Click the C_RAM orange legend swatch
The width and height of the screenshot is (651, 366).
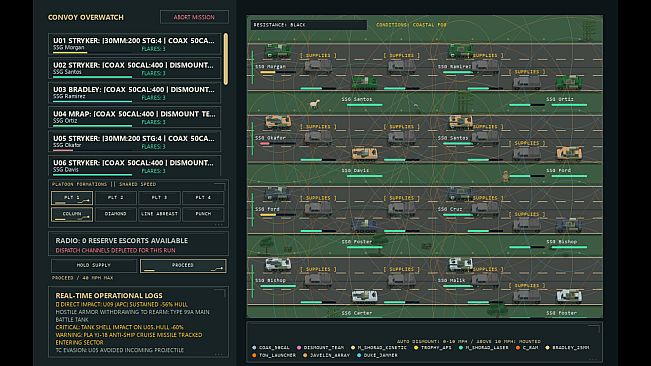pos(518,348)
